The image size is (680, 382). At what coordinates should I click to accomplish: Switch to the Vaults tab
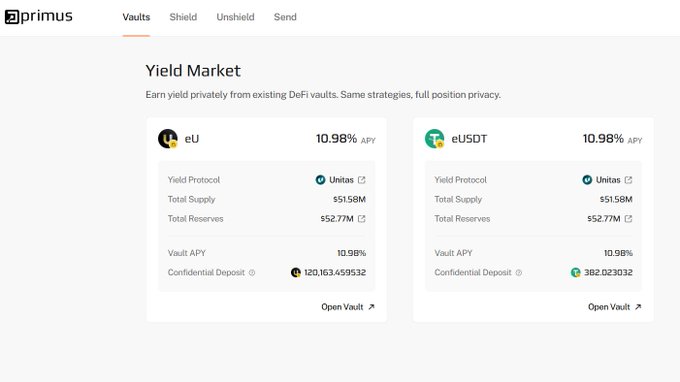point(136,17)
